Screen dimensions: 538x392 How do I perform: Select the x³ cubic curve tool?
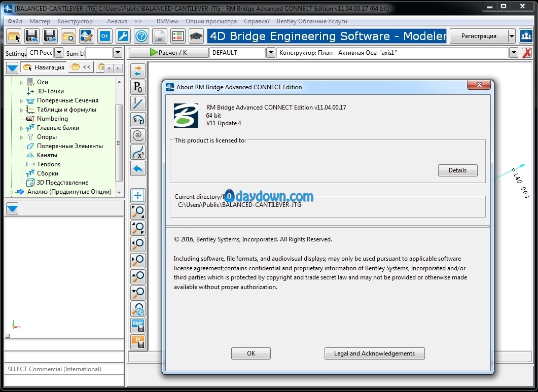click(x=138, y=152)
